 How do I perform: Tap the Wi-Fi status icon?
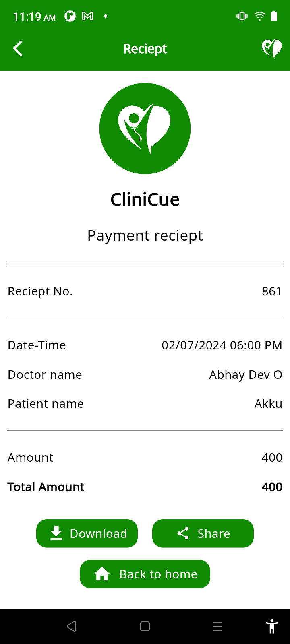260,16
